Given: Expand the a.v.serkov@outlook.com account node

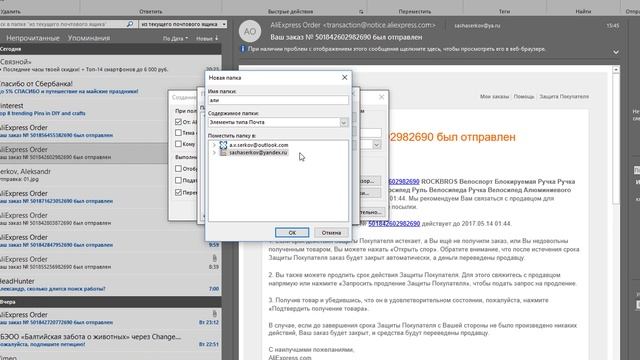Looking at the screenshot, I should click(x=214, y=145).
